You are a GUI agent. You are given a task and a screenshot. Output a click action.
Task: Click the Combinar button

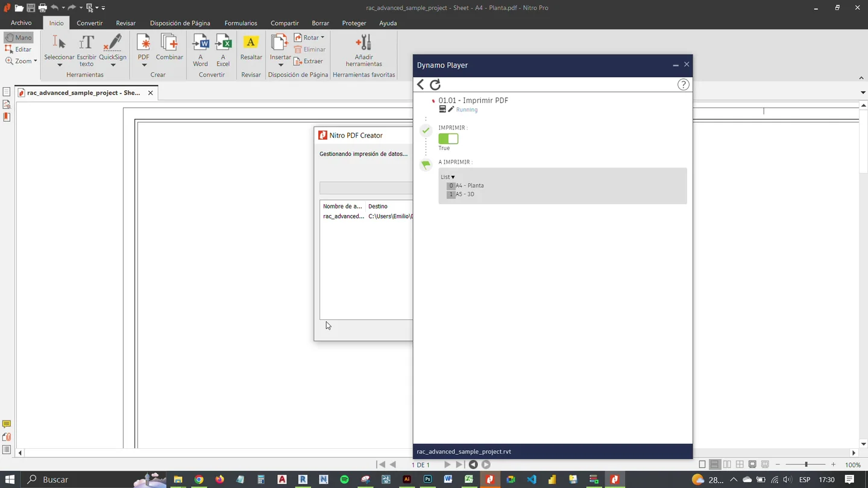click(169, 48)
